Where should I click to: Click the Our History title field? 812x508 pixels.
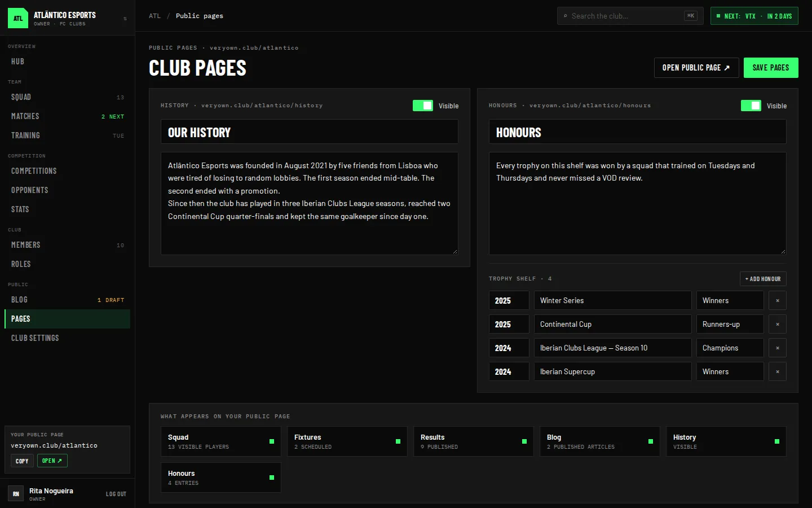[x=310, y=132]
